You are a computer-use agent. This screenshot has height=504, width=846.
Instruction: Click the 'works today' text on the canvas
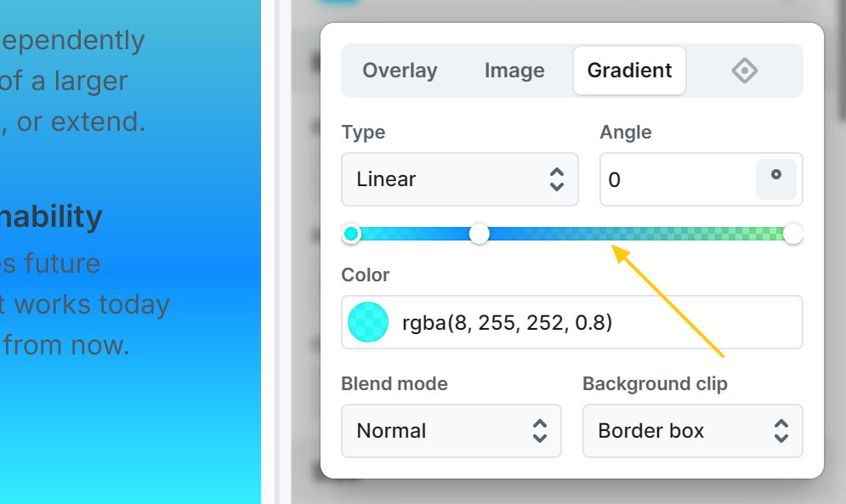point(94,304)
